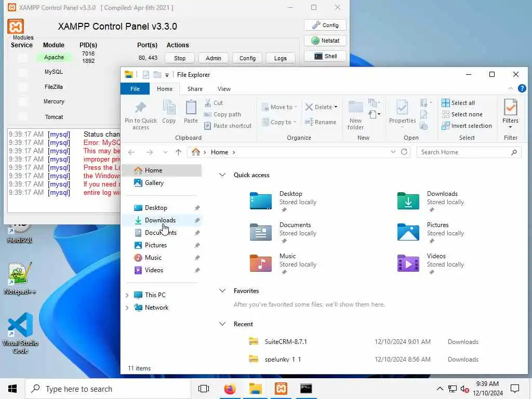
Task: Click Copy path in ribbon
Action: click(x=222, y=114)
